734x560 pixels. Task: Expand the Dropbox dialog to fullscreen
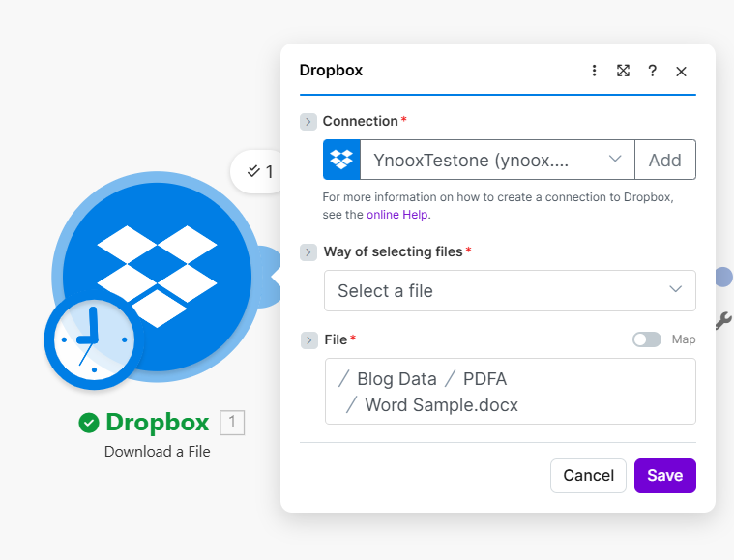tap(623, 71)
